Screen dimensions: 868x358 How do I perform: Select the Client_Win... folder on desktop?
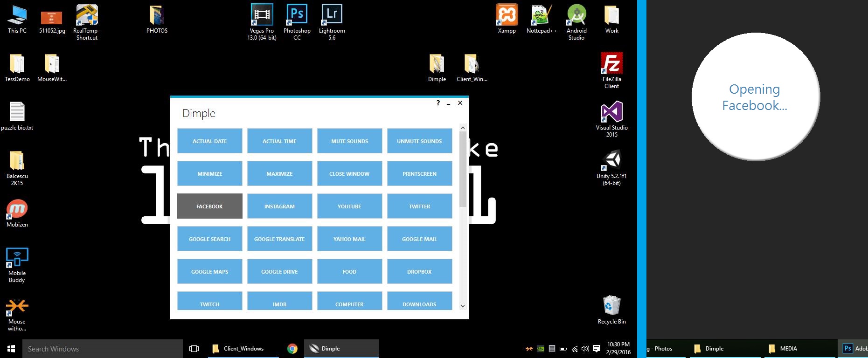tap(472, 68)
